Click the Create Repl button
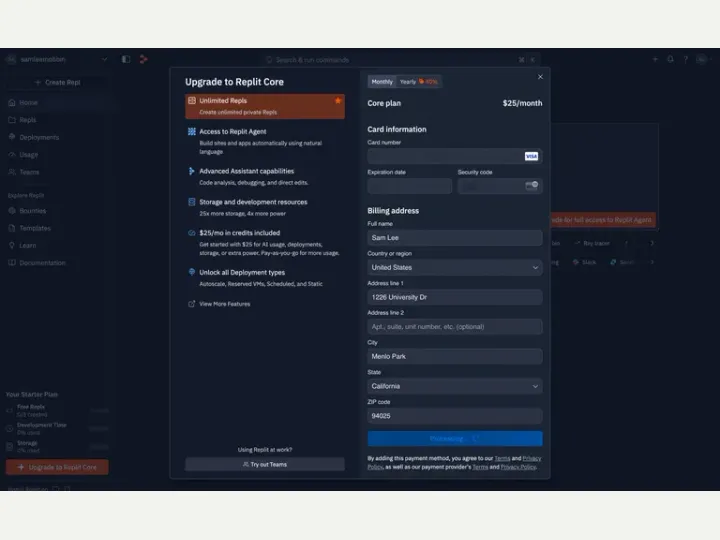Image resolution: width=720 pixels, height=540 pixels. [x=57, y=82]
